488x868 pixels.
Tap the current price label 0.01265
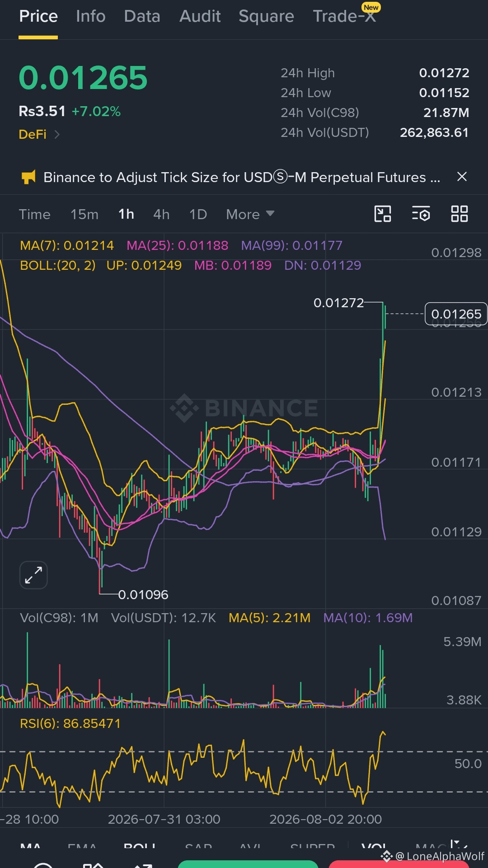click(456, 314)
